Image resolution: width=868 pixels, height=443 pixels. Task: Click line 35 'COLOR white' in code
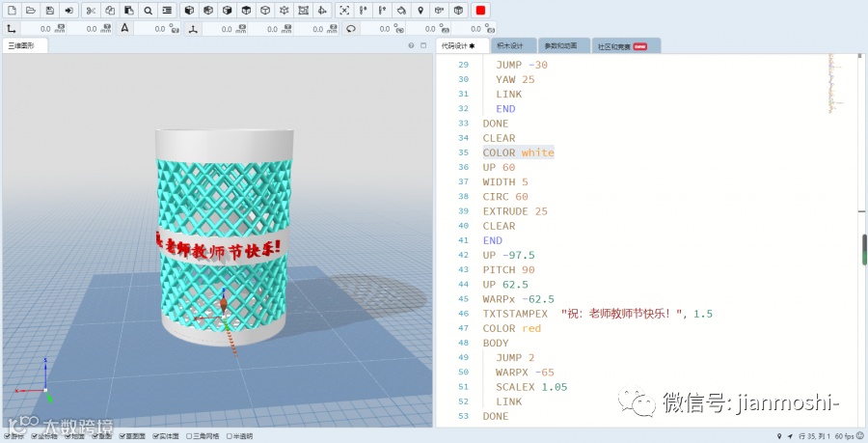[x=518, y=152]
